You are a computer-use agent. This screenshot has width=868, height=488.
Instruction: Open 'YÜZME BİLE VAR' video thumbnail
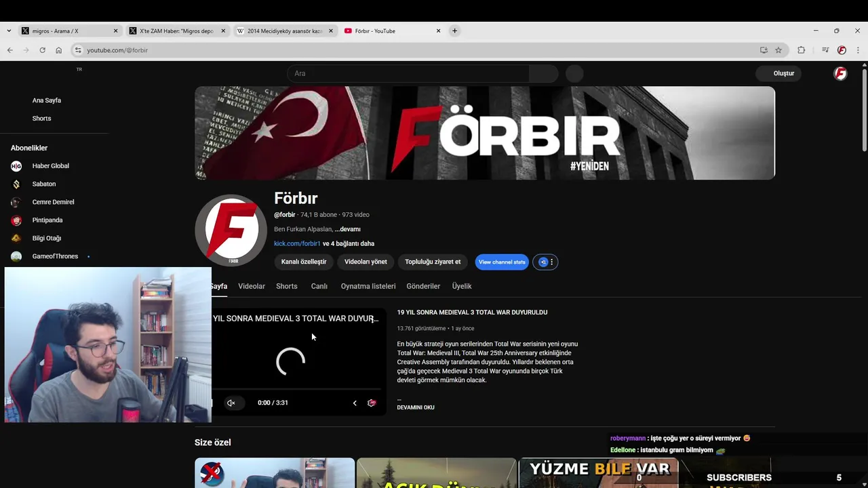click(x=598, y=473)
